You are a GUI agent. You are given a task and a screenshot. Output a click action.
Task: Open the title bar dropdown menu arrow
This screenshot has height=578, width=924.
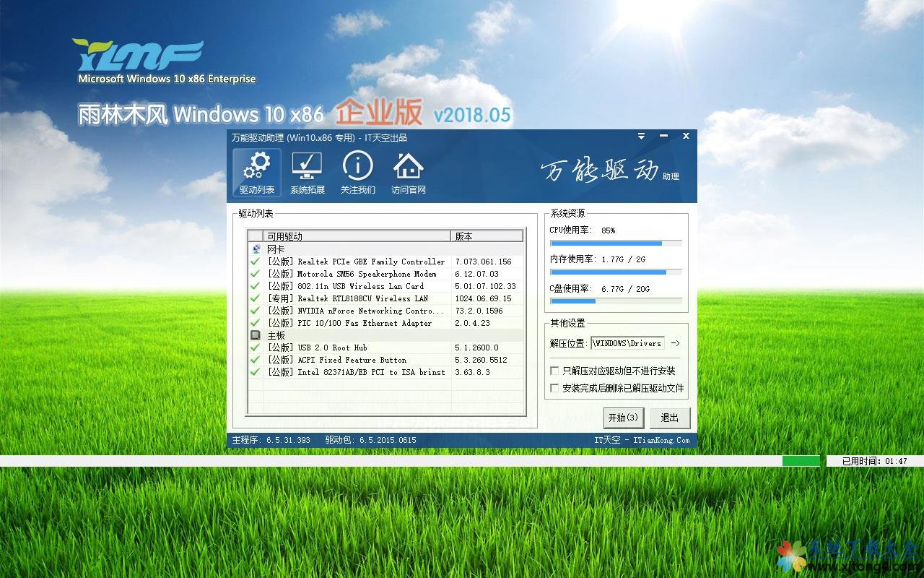pyautogui.click(x=641, y=136)
